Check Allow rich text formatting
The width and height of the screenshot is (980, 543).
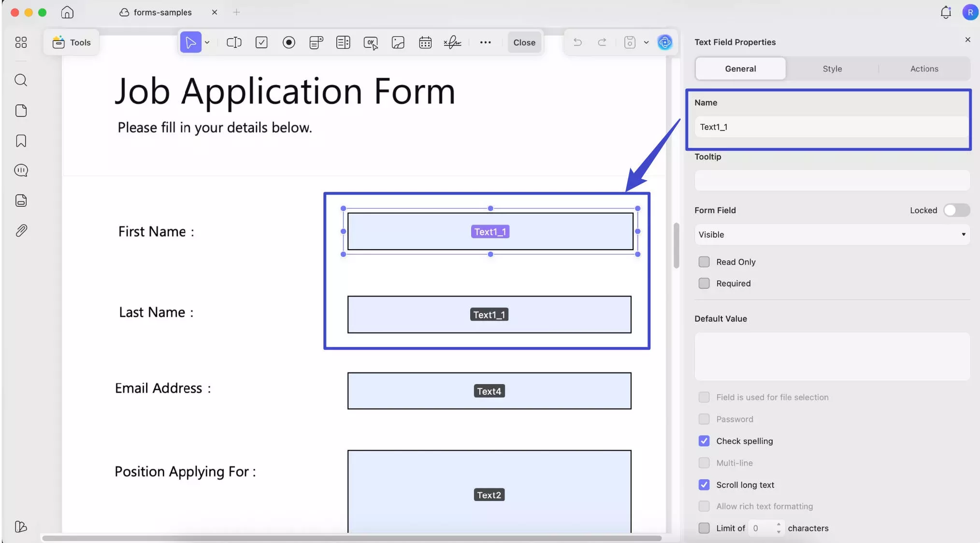704,506
